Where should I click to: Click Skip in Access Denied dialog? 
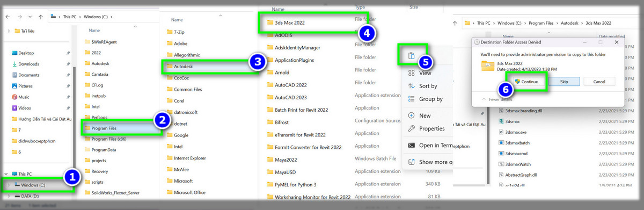564,82
